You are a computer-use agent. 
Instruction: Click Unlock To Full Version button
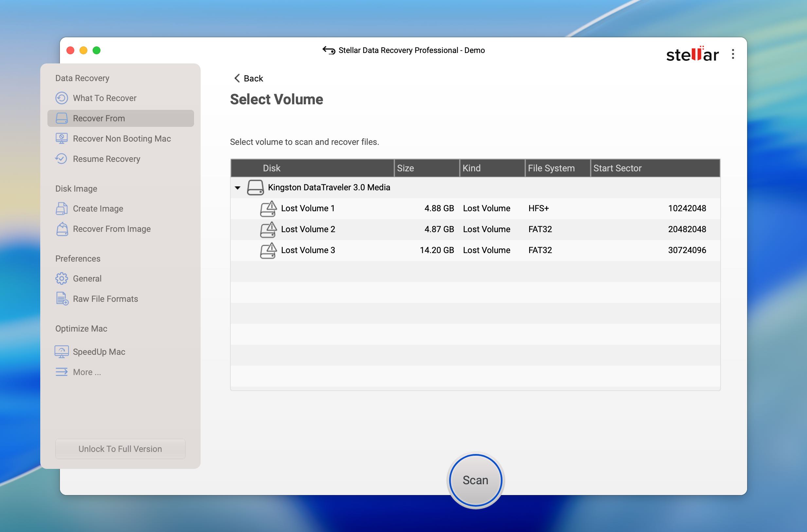point(120,449)
